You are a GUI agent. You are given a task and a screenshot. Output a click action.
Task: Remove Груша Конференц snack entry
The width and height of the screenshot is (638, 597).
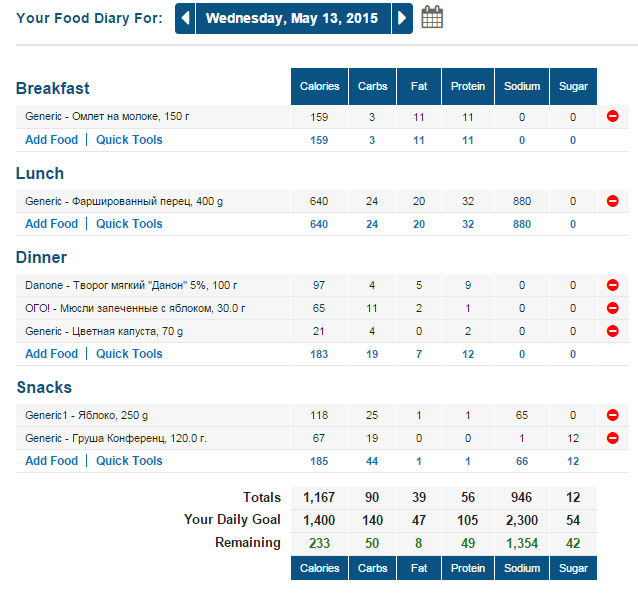click(x=612, y=438)
